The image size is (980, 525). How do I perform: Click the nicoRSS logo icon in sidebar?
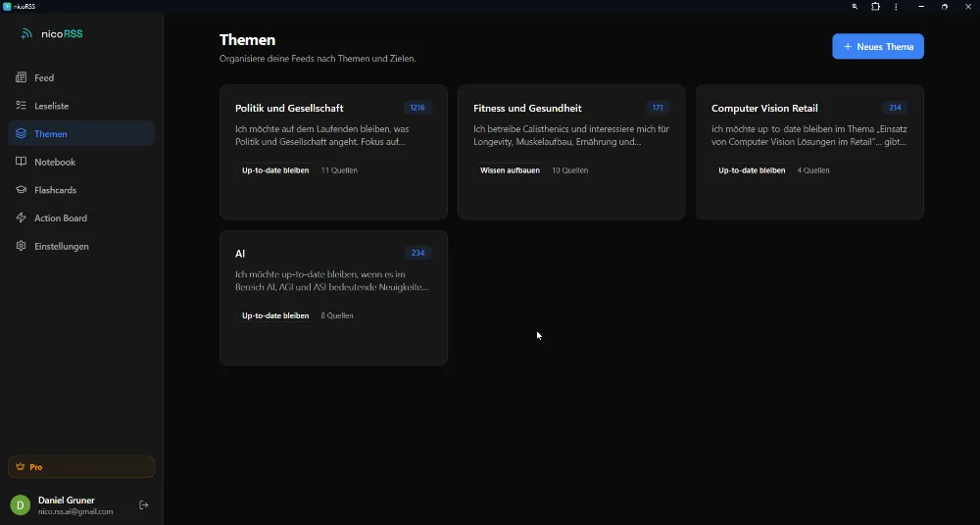pos(26,33)
